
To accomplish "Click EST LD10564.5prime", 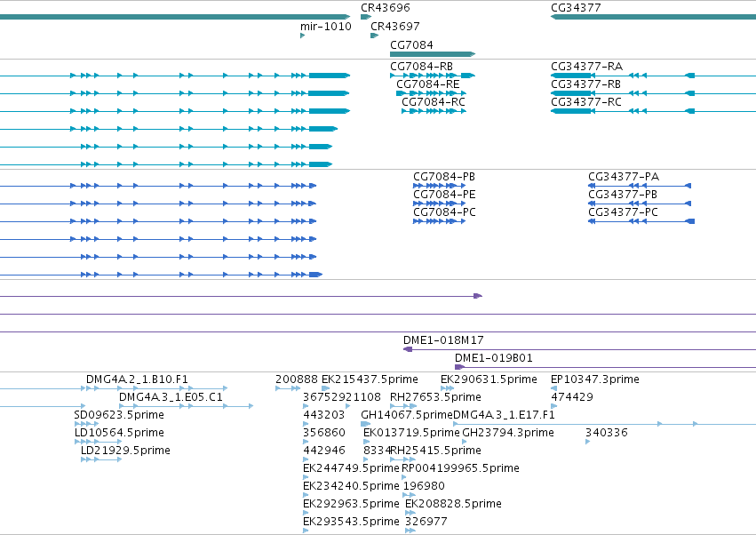I will (119, 433).
